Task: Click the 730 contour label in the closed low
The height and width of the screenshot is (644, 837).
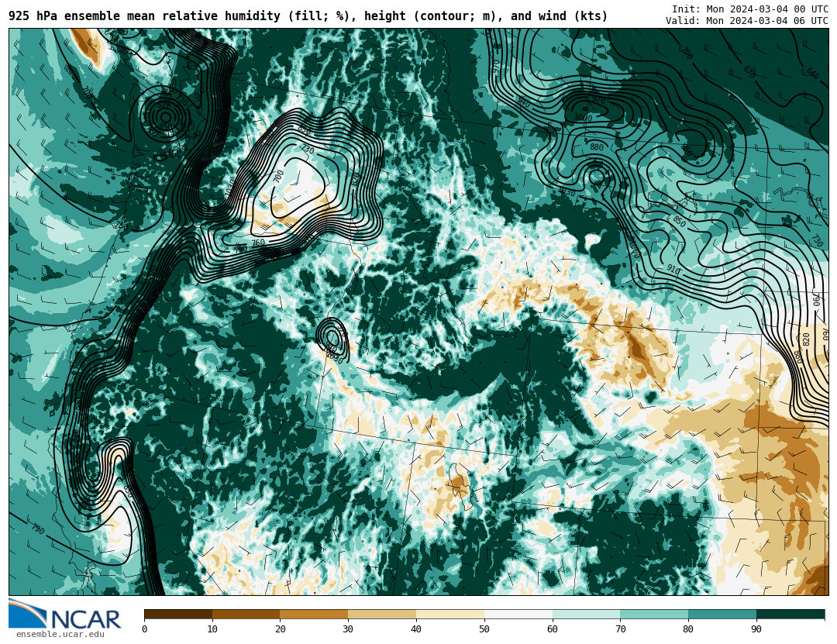Action: tap(308, 150)
